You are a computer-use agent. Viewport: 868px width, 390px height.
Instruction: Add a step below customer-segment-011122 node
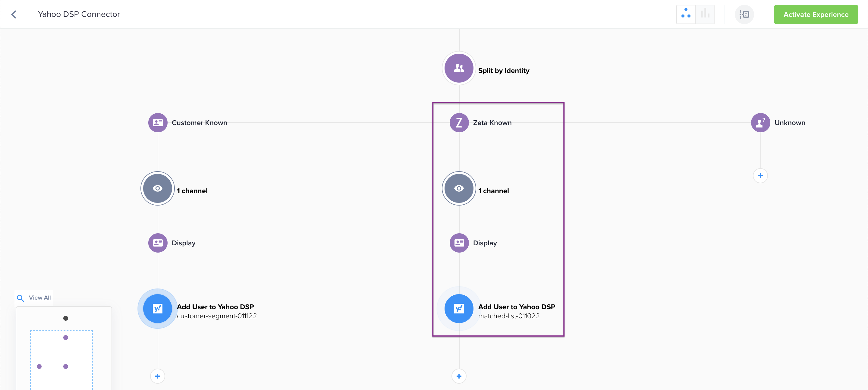point(158,376)
